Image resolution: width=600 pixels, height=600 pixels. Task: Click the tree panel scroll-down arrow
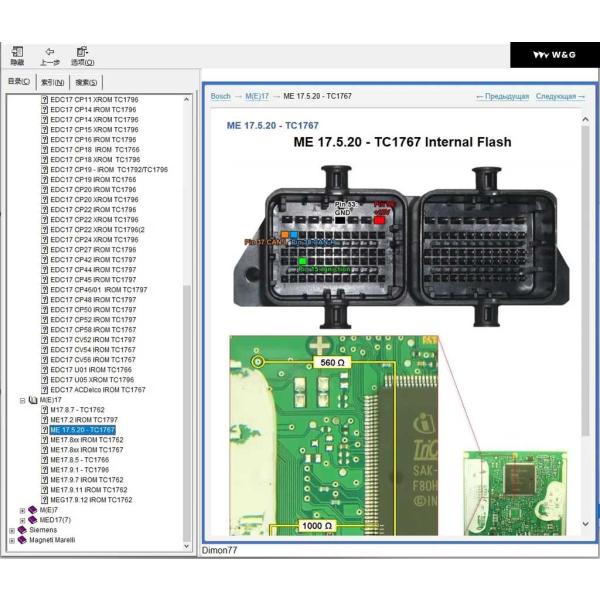187,546
